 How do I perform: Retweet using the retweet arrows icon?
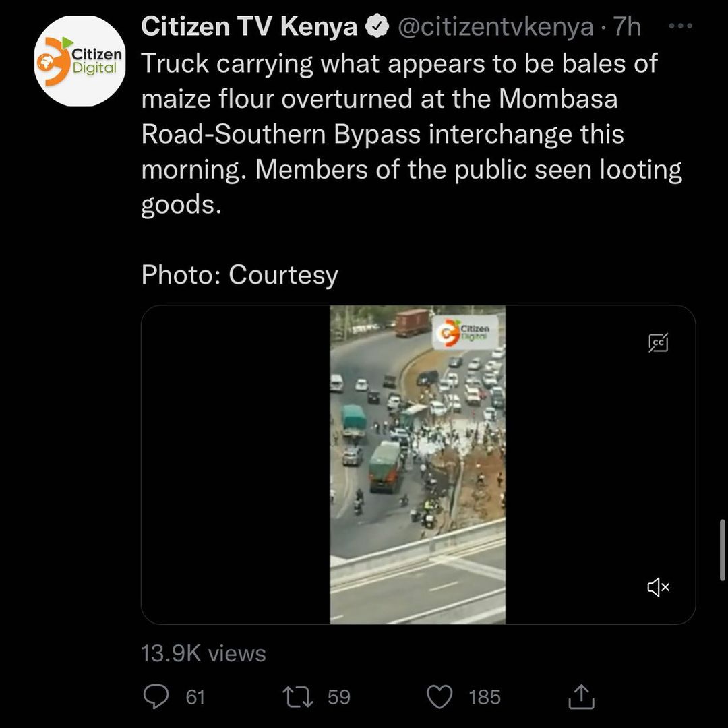point(299,696)
